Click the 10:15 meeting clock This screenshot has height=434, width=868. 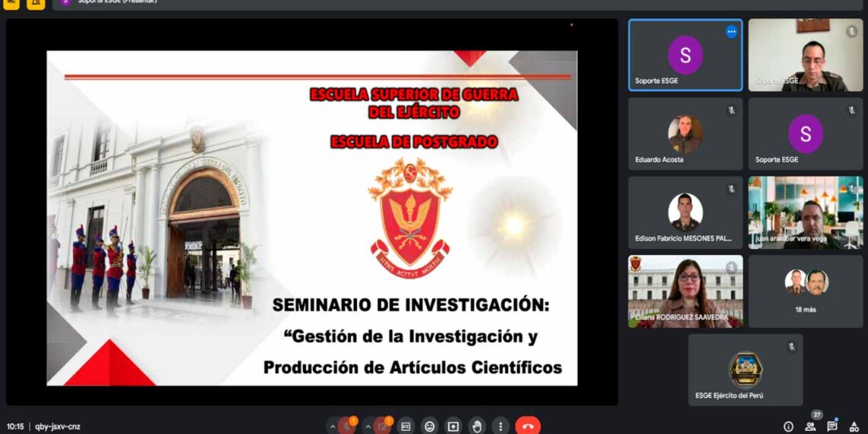click(x=15, y=426)
